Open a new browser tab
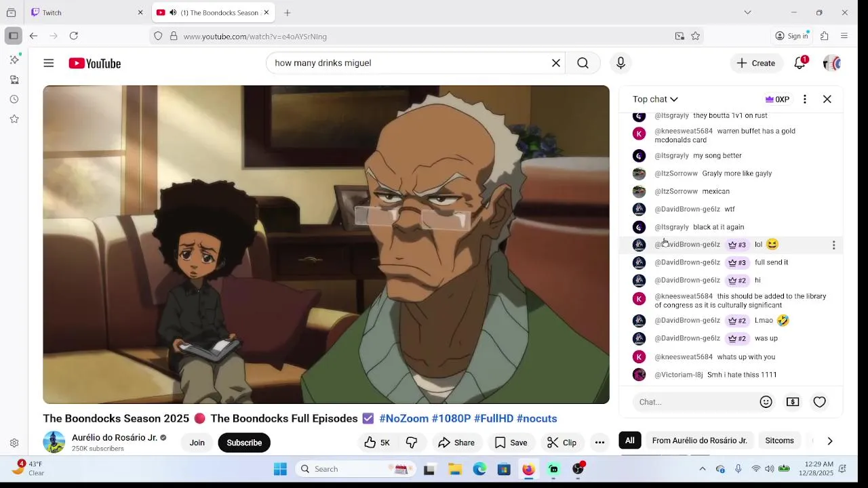This screenshot has width=868, height=488. tap(288, 12)
